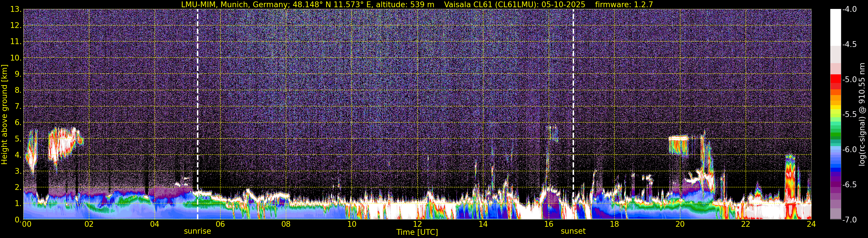Click the "14" tick on the time axis
Screen dimensions: 868x238
pos(483,224)
